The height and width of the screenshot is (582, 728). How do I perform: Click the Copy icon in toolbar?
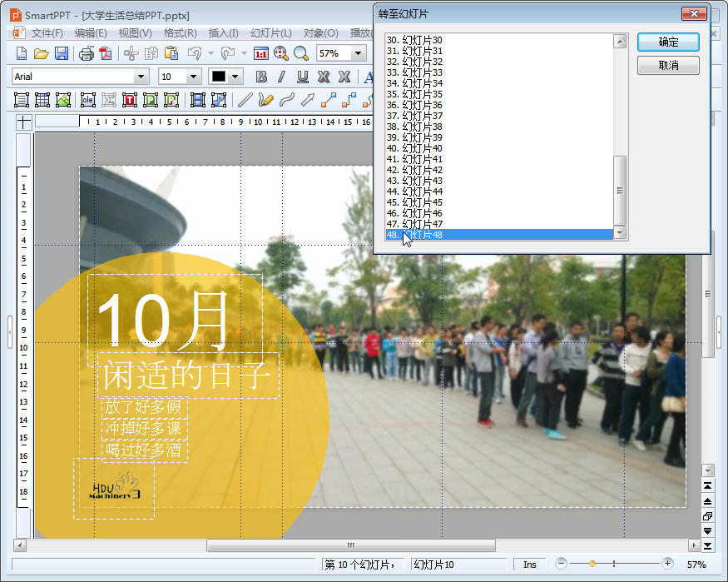coord(151,53)
